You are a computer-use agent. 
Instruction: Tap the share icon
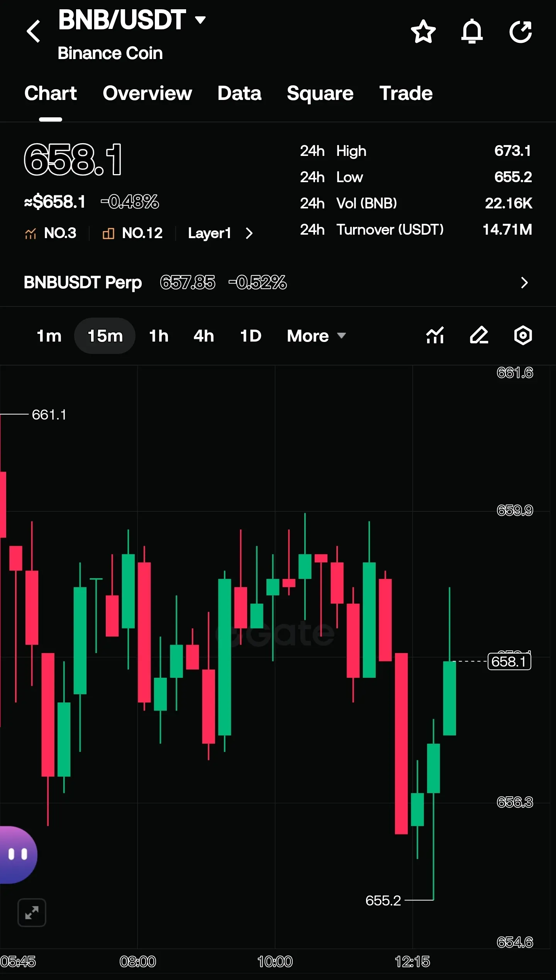[521, 31]
